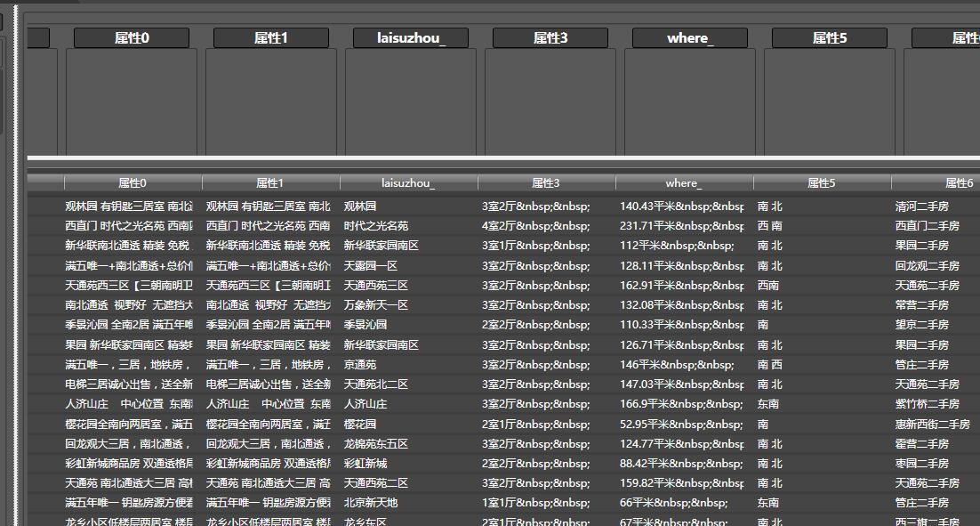Click the 140.43平米 value in where_ column
Image resolution: width=980 pixels, height=526 pixels.
point(681,205)
